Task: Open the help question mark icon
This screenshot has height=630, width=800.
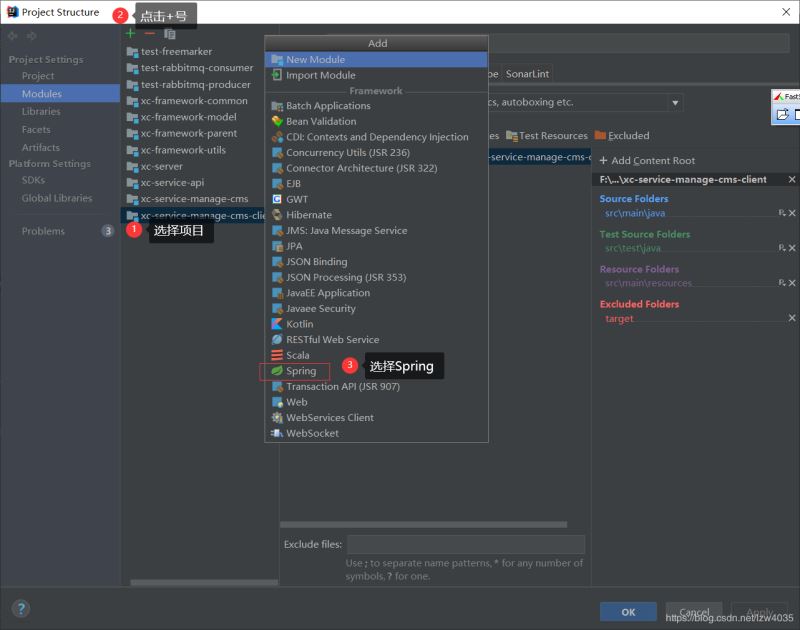Action: pyautogui.click(x=21, y=608)
